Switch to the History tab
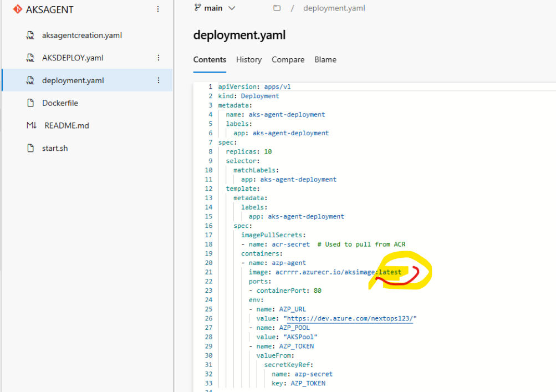Screen dimensions: 556x392 click(248, 59)
